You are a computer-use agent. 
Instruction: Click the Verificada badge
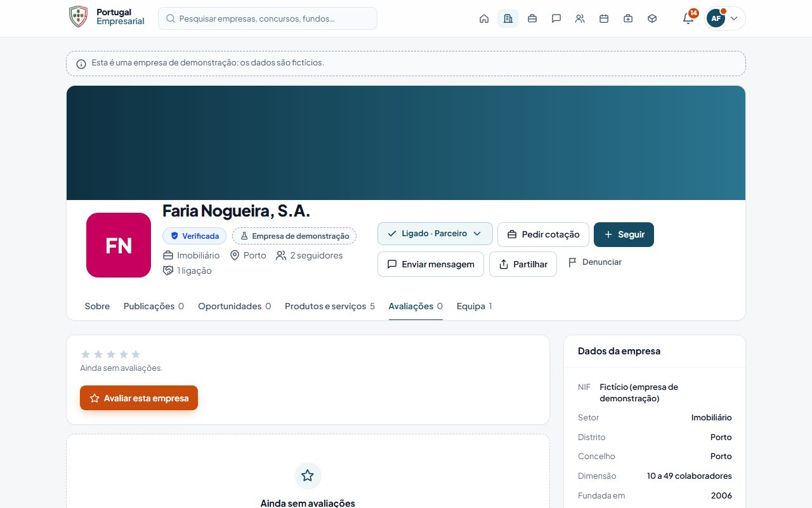(194, 236)
